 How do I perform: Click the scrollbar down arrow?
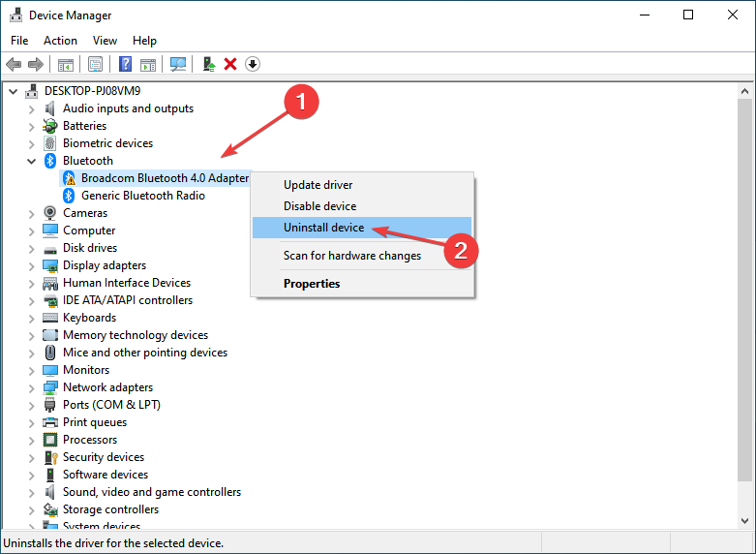pyautogui.click(x=744, y=520)
